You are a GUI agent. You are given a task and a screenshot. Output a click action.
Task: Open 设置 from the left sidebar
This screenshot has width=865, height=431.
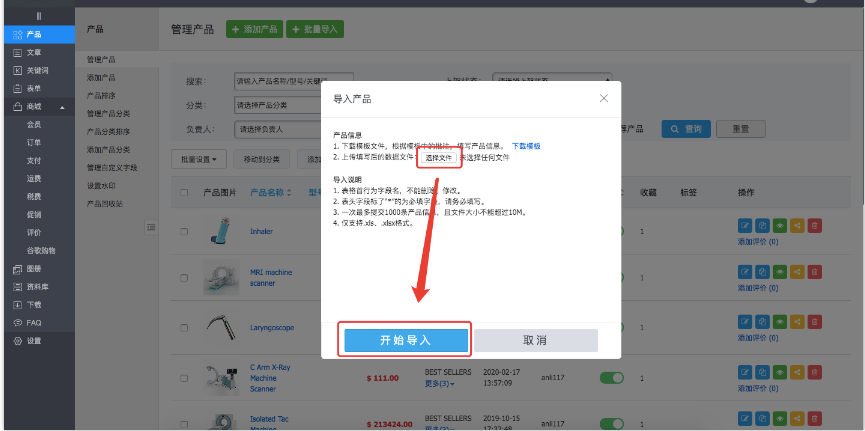(x=34, y=341)
